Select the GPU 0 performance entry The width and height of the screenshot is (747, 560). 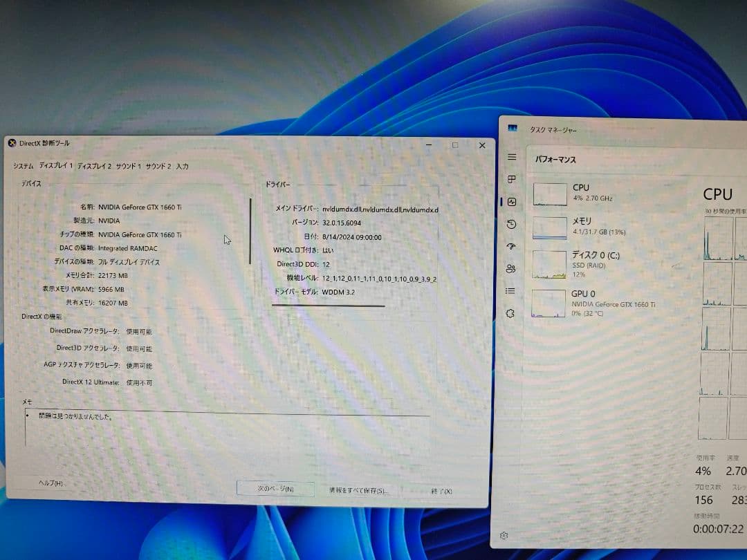pos(584,301)
